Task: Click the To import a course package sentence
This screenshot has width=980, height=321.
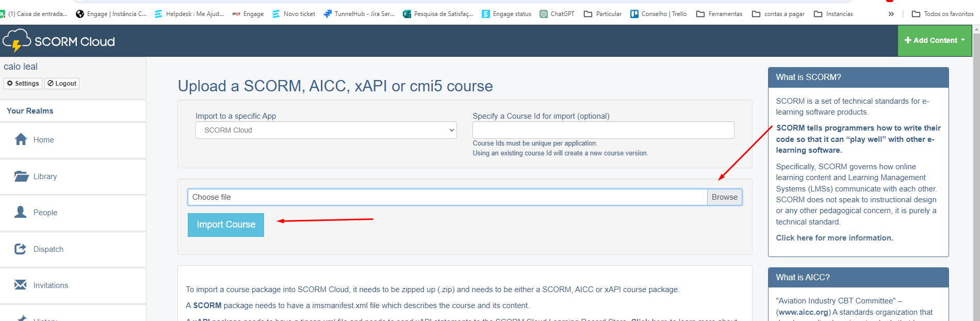Action: pyautogui.click(x=433, y=290)
